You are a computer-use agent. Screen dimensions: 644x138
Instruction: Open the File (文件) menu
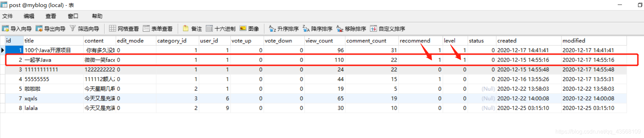coord(7,16)
